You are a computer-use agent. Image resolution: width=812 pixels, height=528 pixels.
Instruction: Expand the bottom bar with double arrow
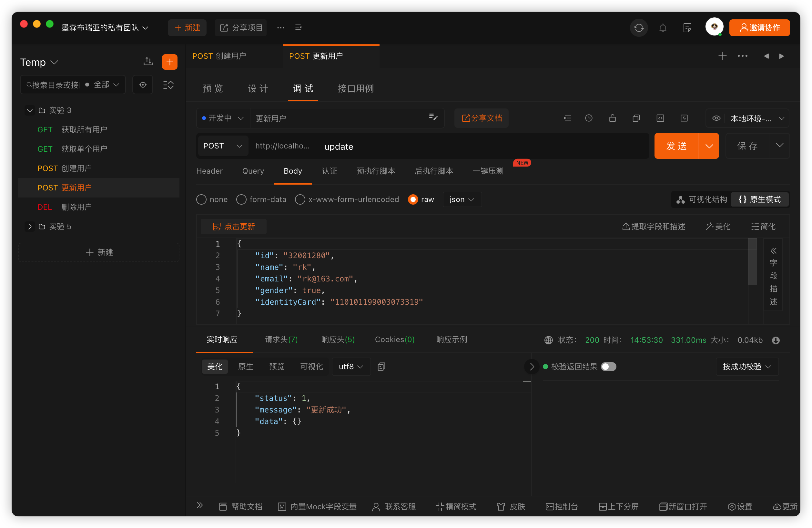pos(199,505)
